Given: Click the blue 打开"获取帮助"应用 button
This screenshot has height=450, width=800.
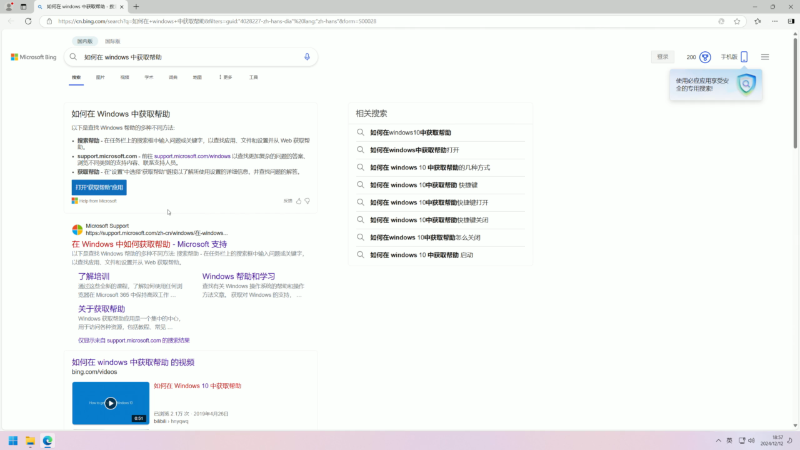Looking at the screenshot, I should [x=99, y=187].
